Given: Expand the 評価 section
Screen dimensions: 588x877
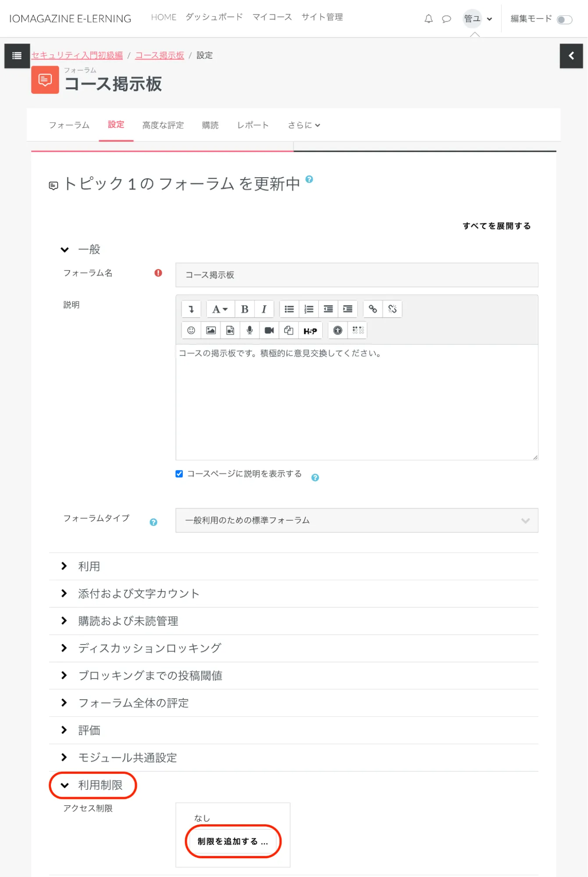Looking at the screenshot, I should point(89,730).
